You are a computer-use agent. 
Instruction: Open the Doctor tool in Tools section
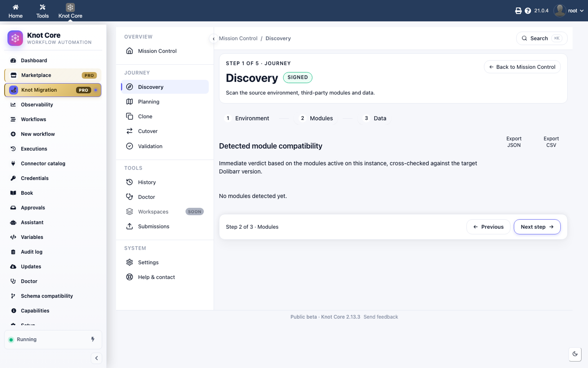(165, 197)
